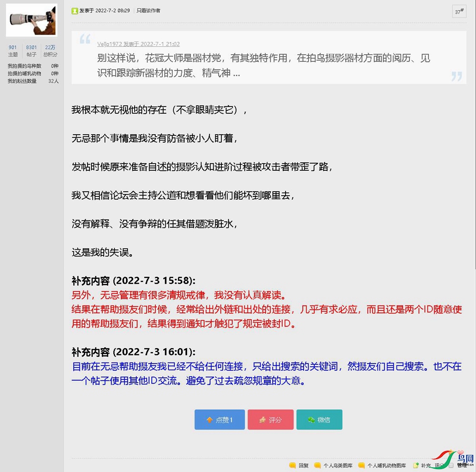Click the text 拍摄的哺乳动物
The width and height of the screenshot is (476, 472).
(24, 73)
